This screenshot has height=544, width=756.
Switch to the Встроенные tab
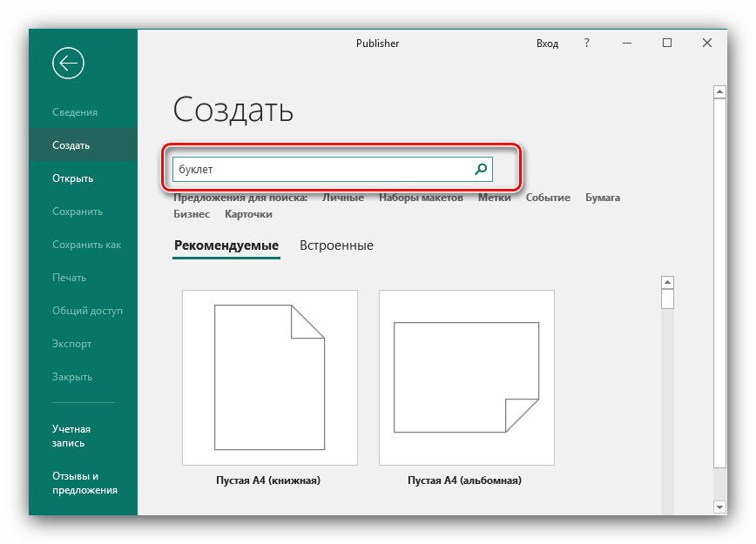336,245
